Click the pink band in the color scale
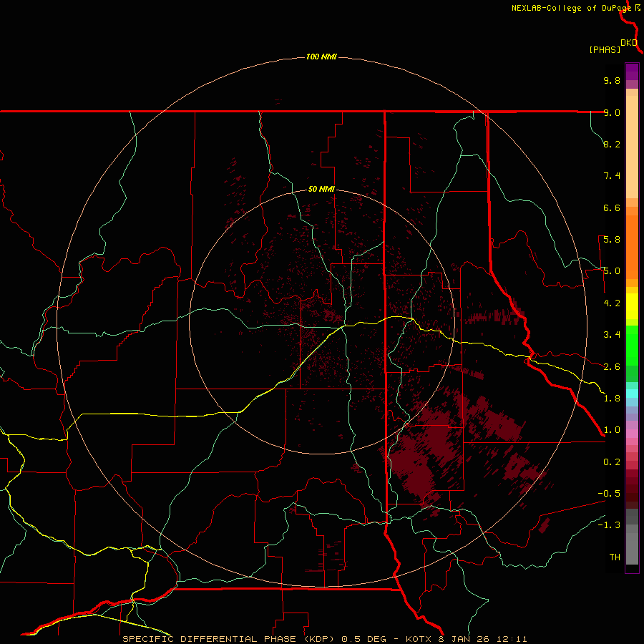This screenshot has width=644, height=644. point(632,434)
